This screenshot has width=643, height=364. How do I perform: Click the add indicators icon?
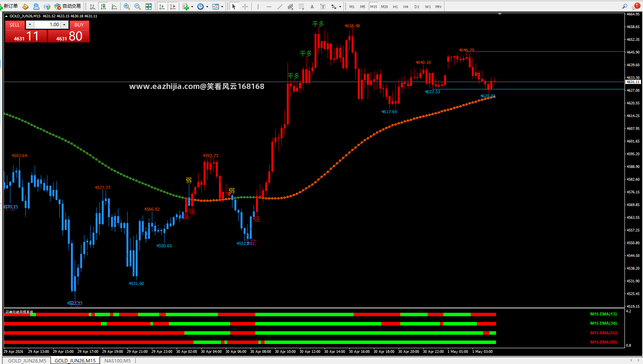coord(186,7)
